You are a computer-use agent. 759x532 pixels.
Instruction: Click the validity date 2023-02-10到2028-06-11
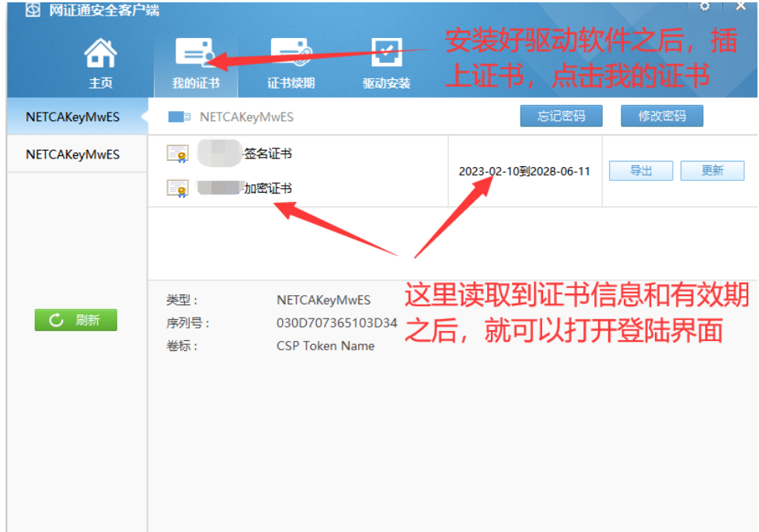524,171
